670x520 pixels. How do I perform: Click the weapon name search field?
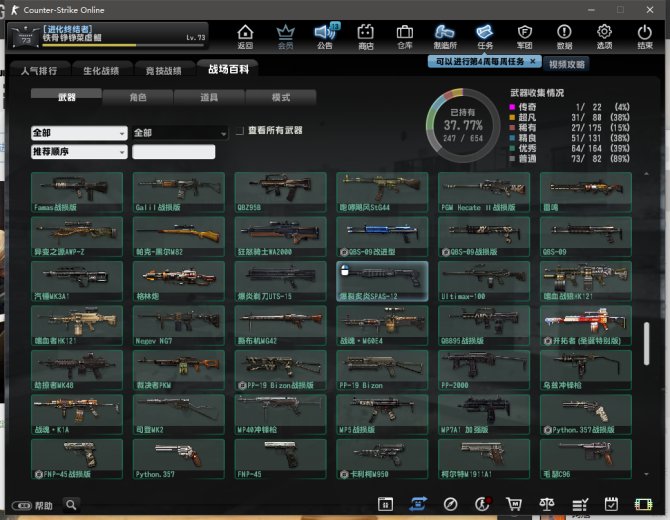173,152
